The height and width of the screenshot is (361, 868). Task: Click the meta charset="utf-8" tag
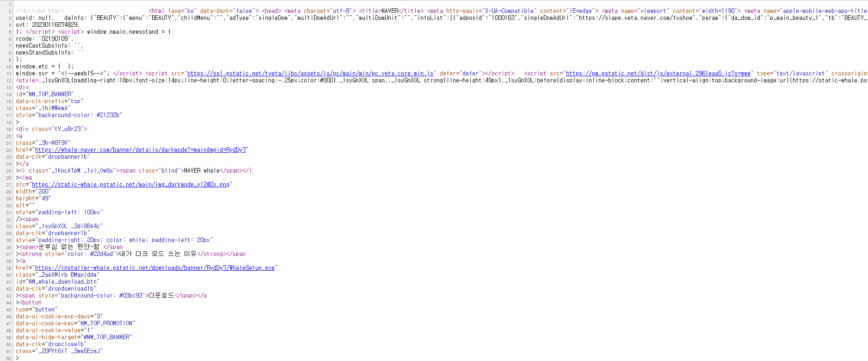(320, 11)
